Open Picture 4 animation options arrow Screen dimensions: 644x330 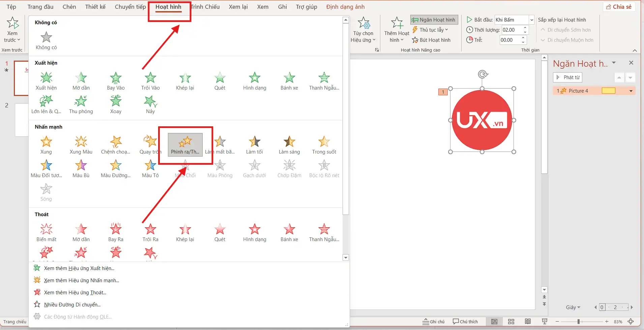[x=631, y=91]
